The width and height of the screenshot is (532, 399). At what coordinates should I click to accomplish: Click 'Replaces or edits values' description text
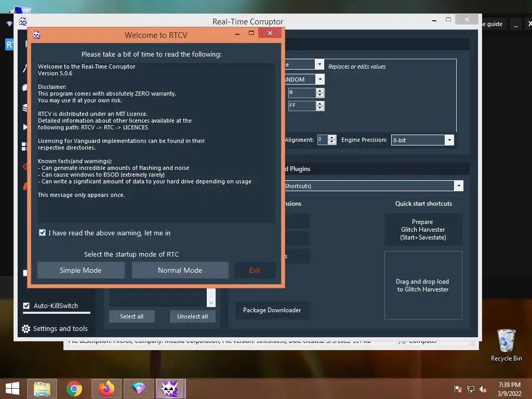tap(357, 66)
